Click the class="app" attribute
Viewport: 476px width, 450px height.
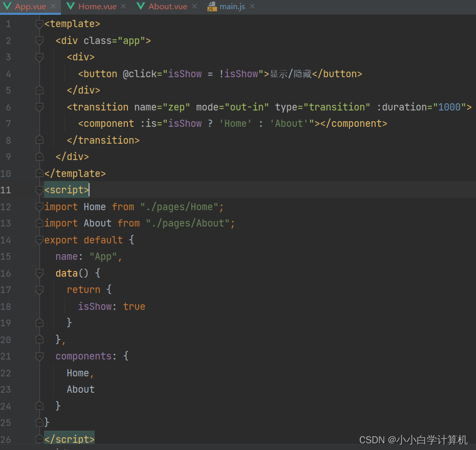114,40
